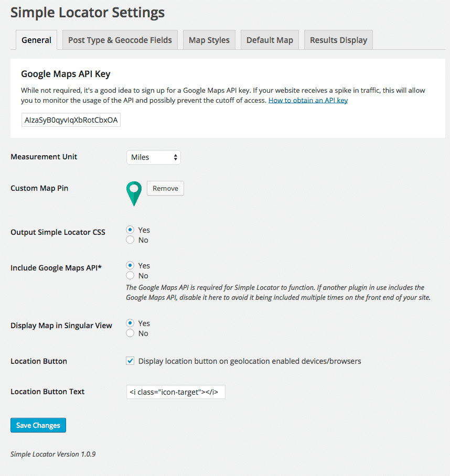This screenshot has height=476, width=450.
Task: Click the Save Changes button
Action: click(x=38, y=425)
